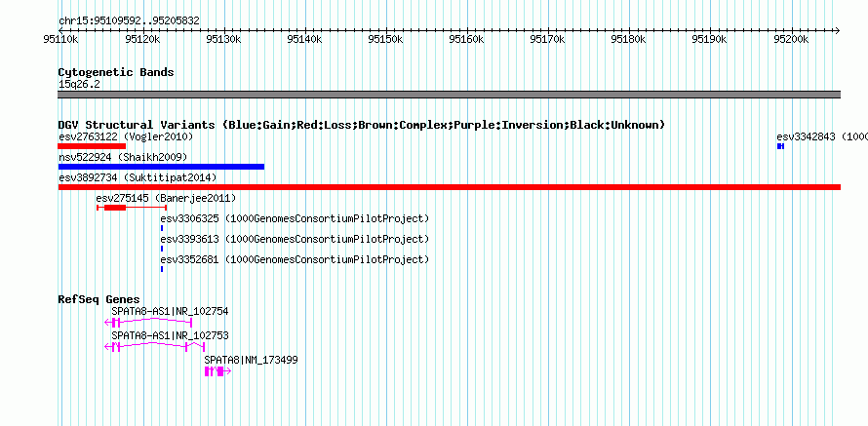Click the 95190k ruler tick label
This screenshot has height=426, width=868.
pos(710,39)
